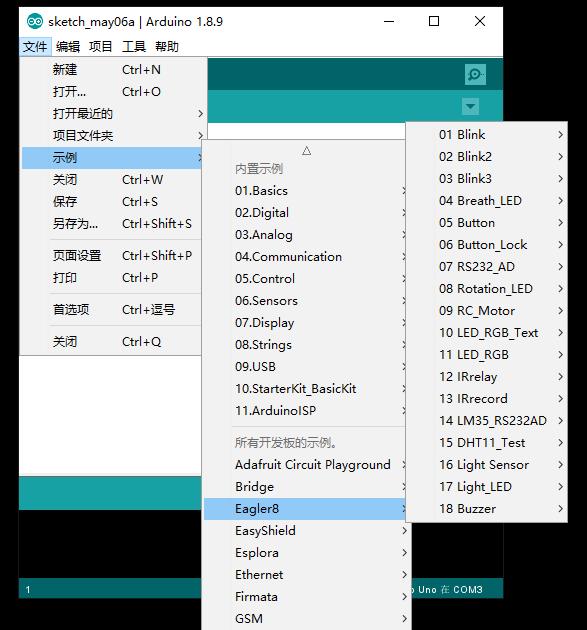Choose 关闭 Ctrl+Q quit entry
587x630 pixels.
coord(111,342)
